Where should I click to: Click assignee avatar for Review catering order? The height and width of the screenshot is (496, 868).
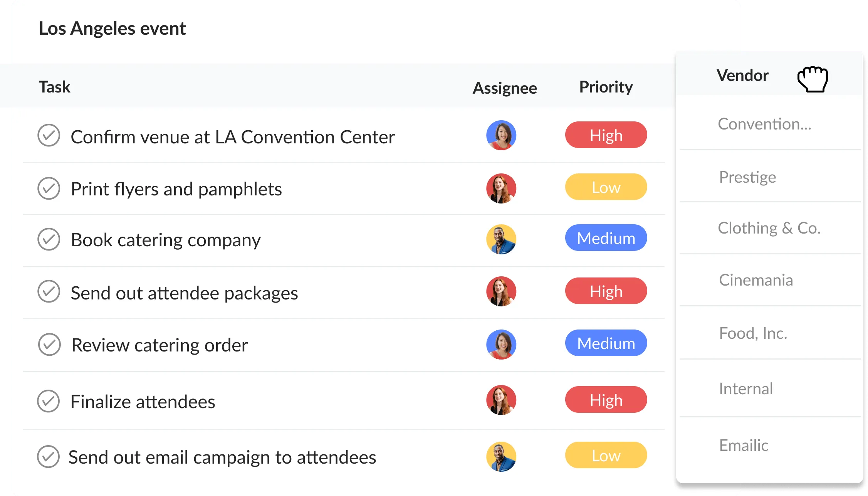pyautogui.click(x=501, y=344)
